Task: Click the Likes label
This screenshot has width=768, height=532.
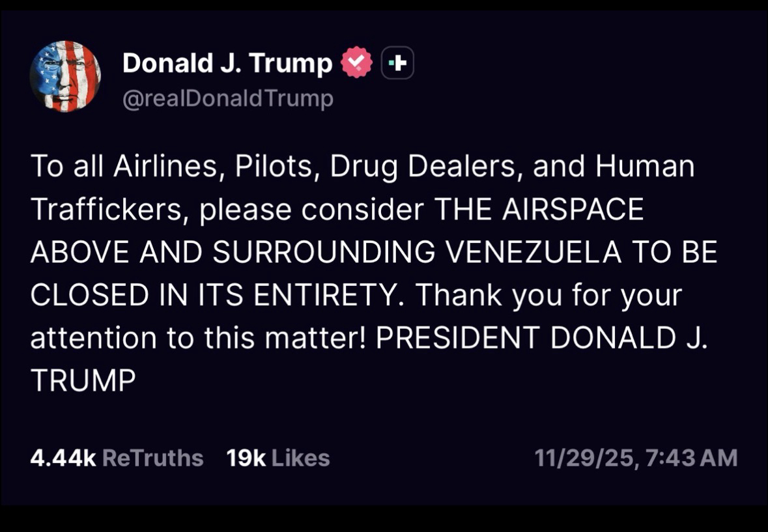Action: [x=300, y=458]
